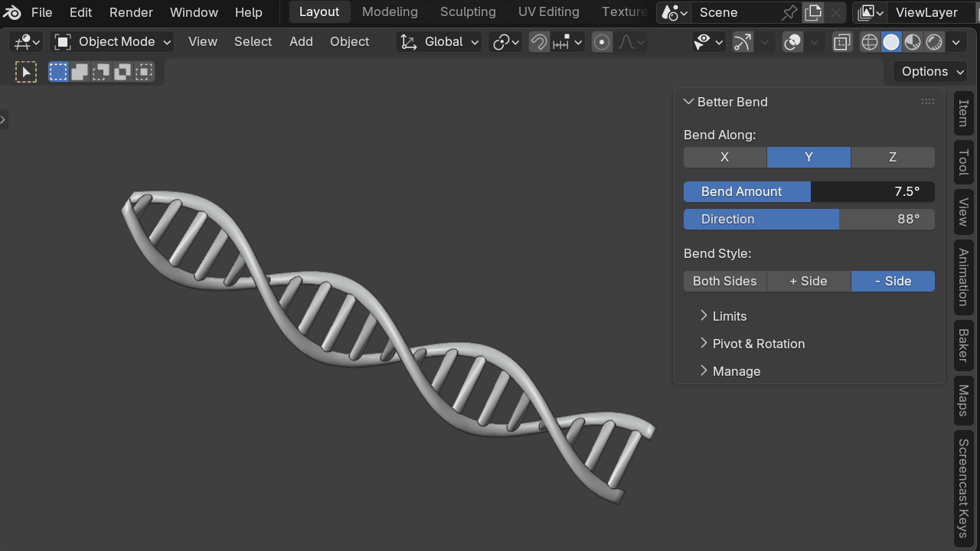Viewport: 980px width, 551px height.
Task: Open the Options popover button
Action: point(931,72)
